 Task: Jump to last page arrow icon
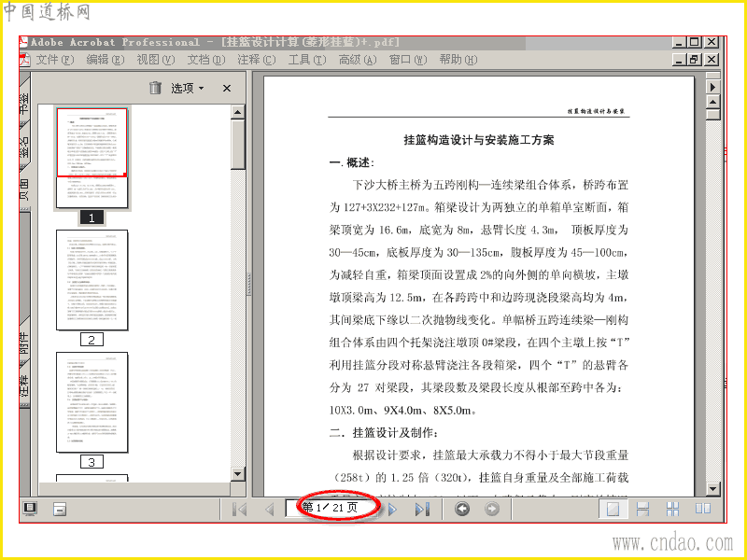422,509
